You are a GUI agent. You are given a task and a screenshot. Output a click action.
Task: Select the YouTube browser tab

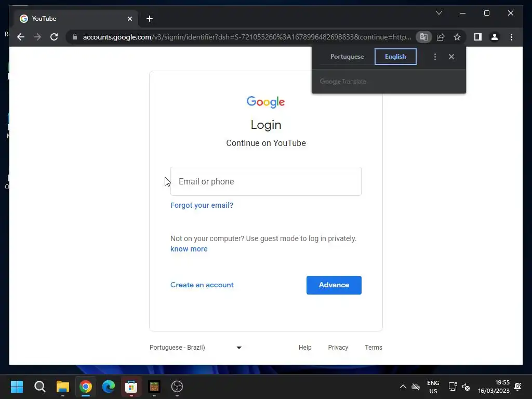pos(76,19)
